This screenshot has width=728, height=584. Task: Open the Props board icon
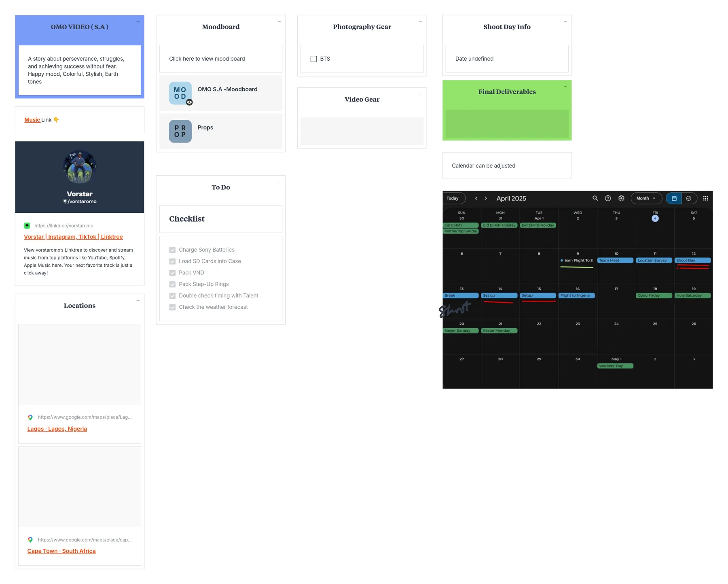pos(180,131)
